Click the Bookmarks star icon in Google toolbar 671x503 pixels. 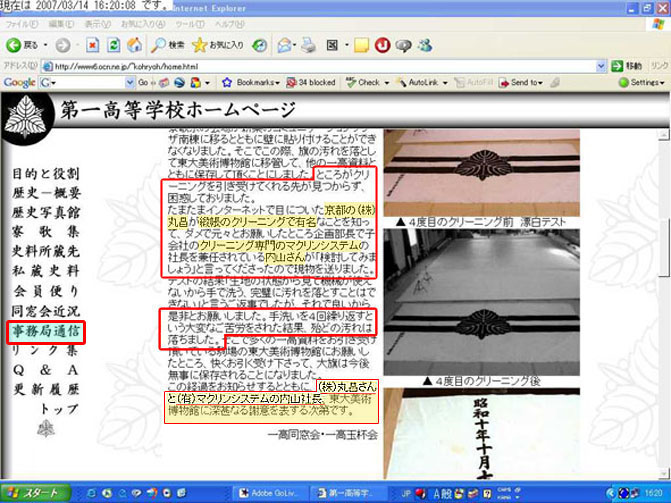click(227, 83)
